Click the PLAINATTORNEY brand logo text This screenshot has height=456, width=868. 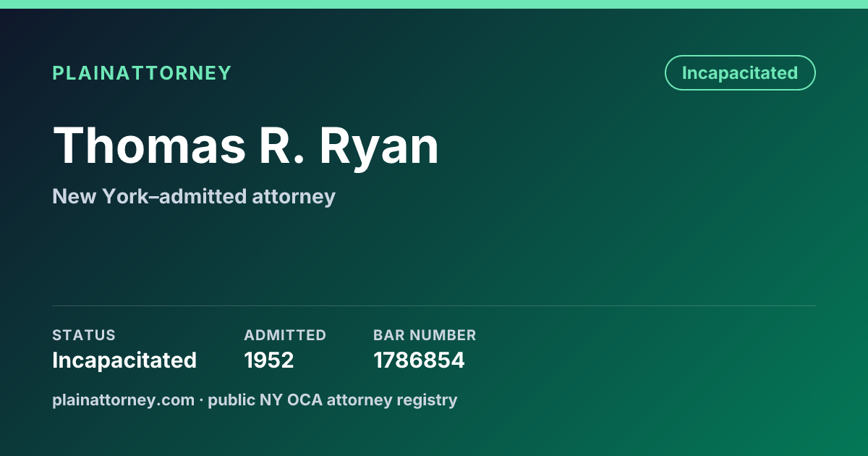click(142, 73)
